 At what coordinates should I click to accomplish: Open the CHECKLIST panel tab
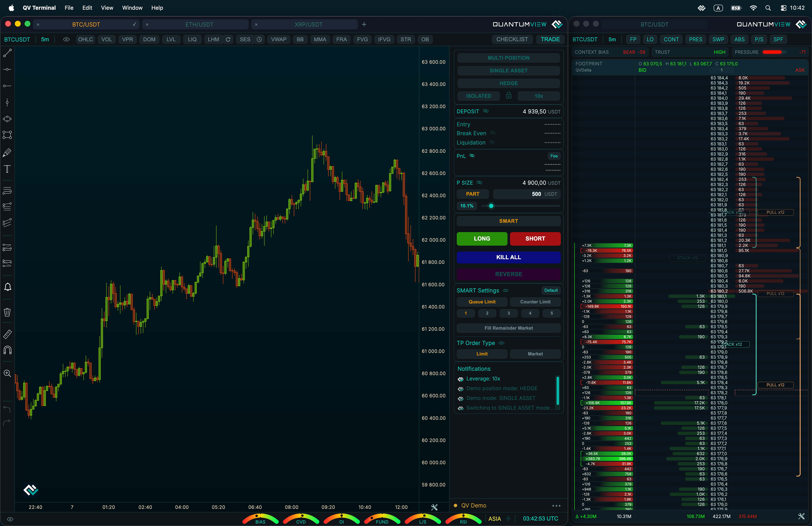[512, 40]
